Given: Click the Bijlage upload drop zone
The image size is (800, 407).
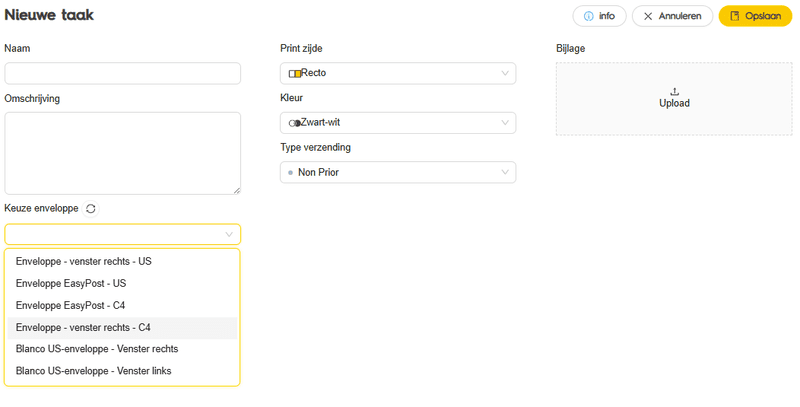Looking at the screenshot, I should click(x=674, y=99).
